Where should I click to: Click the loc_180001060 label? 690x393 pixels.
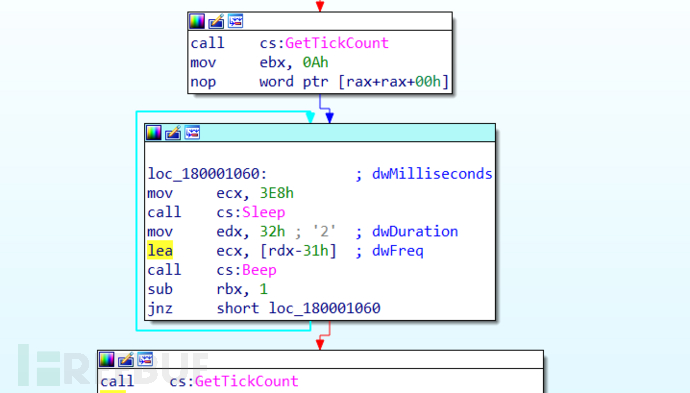[x=207, y=174]
